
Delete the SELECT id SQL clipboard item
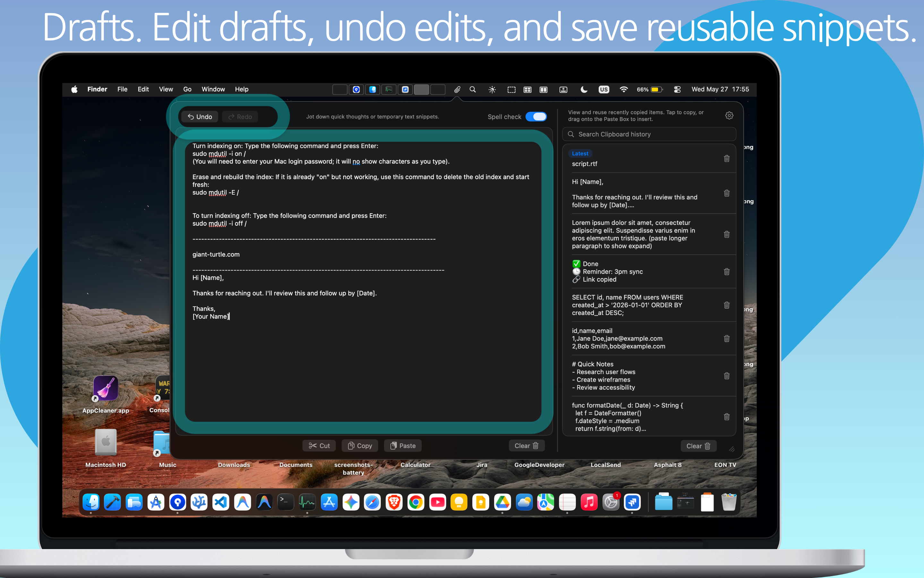(x=727, y=305)
